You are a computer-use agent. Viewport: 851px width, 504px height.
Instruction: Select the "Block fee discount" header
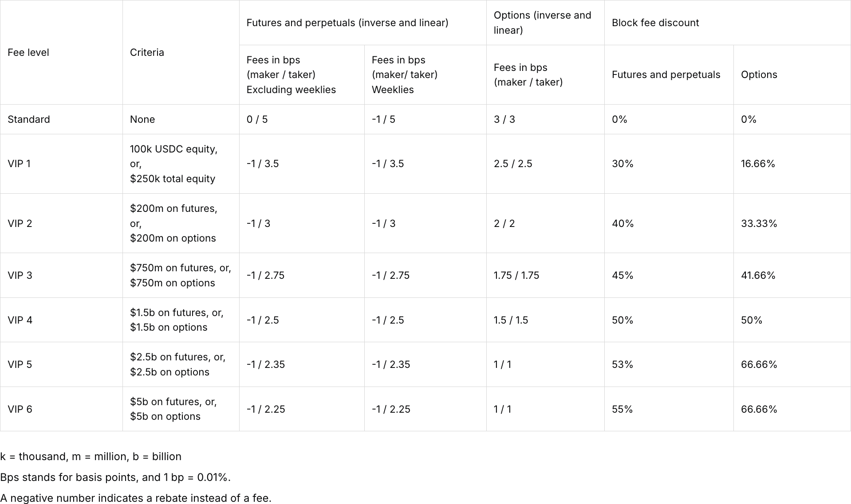(655, 23)
